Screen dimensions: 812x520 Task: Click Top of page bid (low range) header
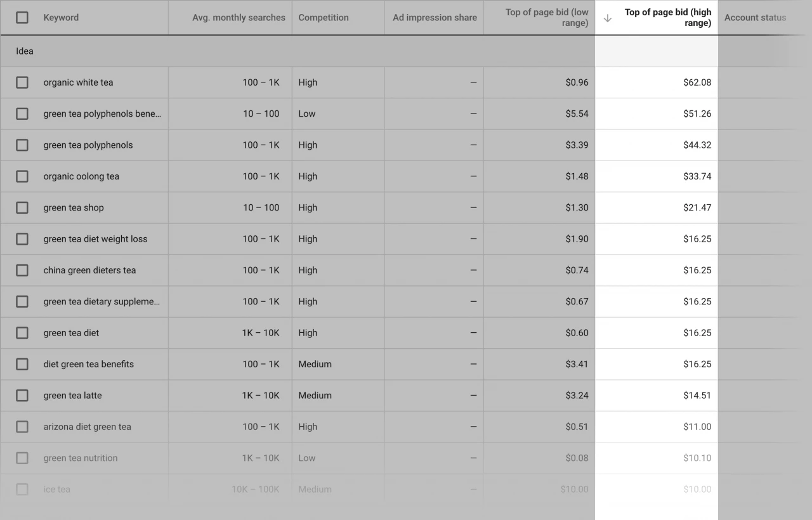click(547, 18)
